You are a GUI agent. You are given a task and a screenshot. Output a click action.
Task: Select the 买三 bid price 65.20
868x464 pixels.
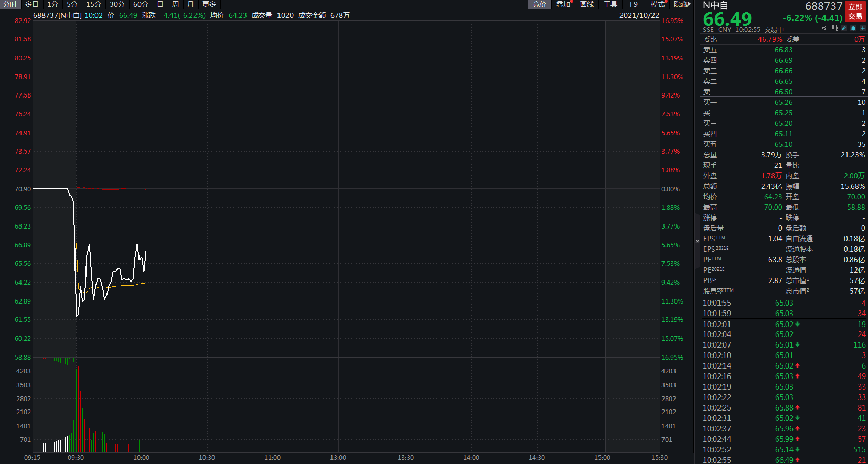point(784,123)
